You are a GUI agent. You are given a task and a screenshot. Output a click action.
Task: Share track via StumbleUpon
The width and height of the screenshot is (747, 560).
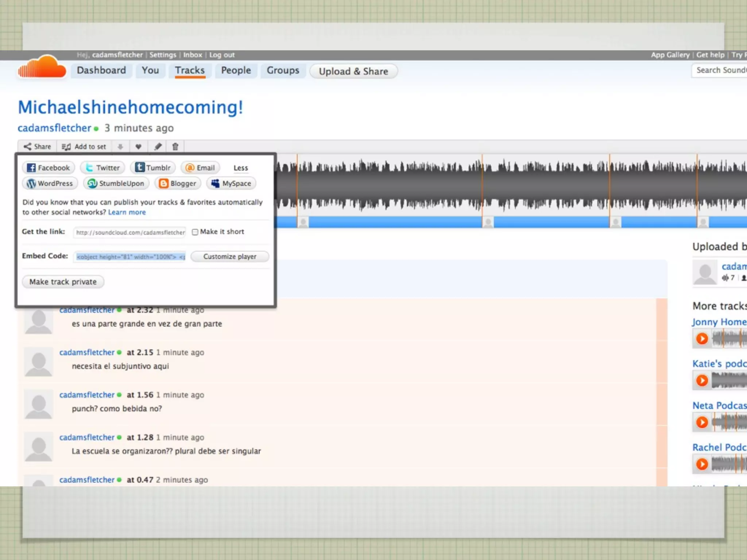click(116, 183)
